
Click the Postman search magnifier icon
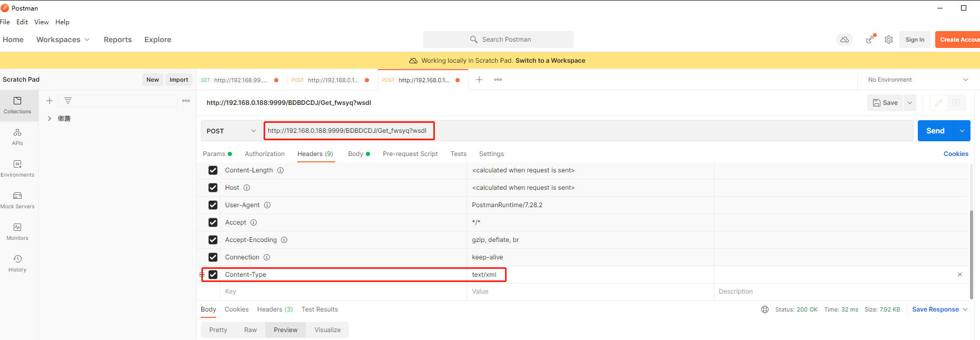(474, 40)
